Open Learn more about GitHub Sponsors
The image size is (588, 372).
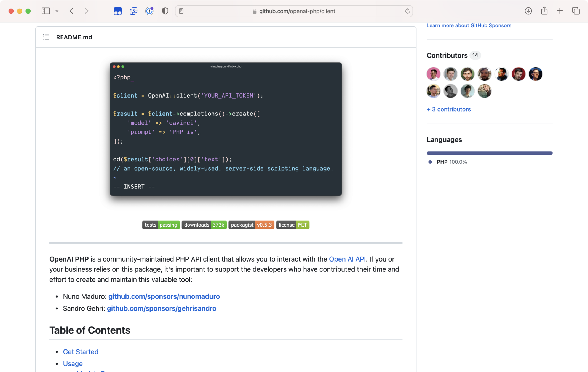(x=469, y=25)
